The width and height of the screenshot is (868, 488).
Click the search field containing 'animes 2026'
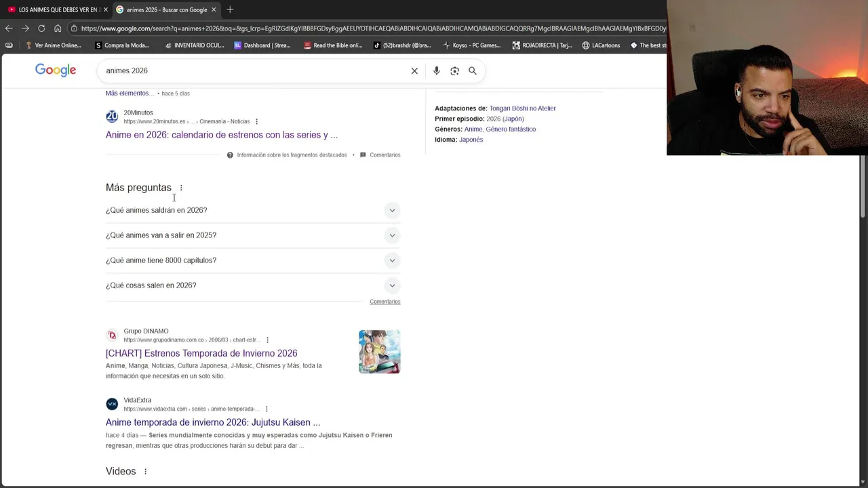(254, 70)
